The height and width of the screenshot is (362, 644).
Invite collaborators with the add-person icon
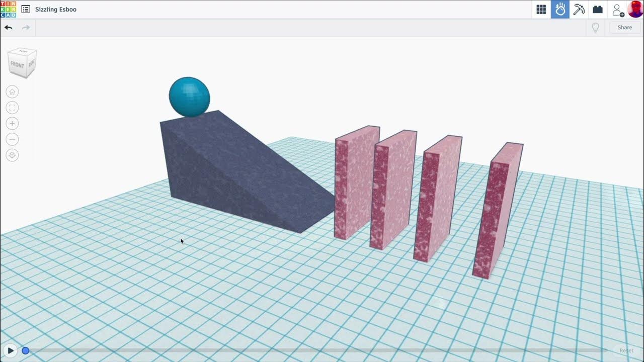[617, 10]
